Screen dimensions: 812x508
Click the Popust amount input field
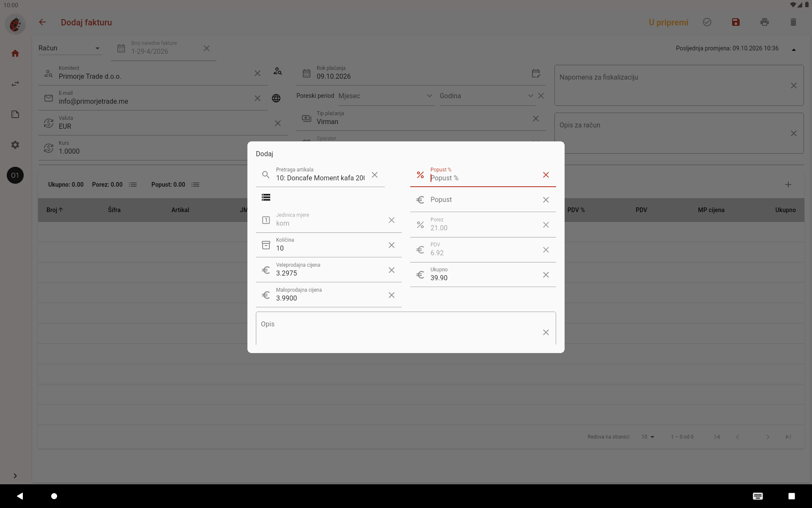point(483,200)
